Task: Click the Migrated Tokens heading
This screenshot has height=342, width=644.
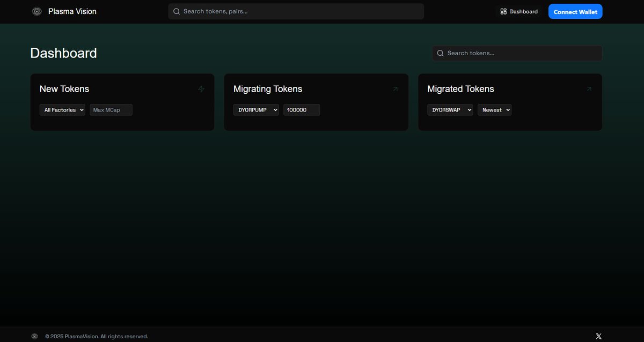Action: 460,89
